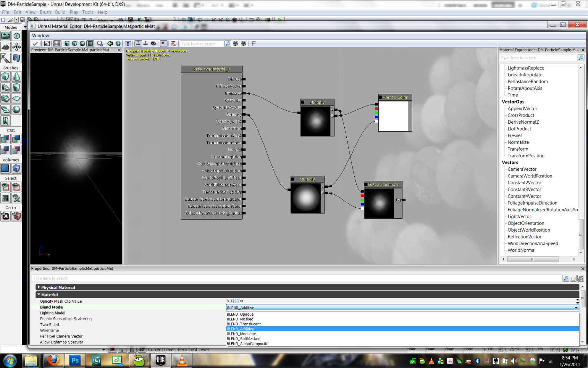Viewport: 588px width, 368px height.
Task: Select Constant3Vector in Material Expressions list
Action: (x=524, y=189)
